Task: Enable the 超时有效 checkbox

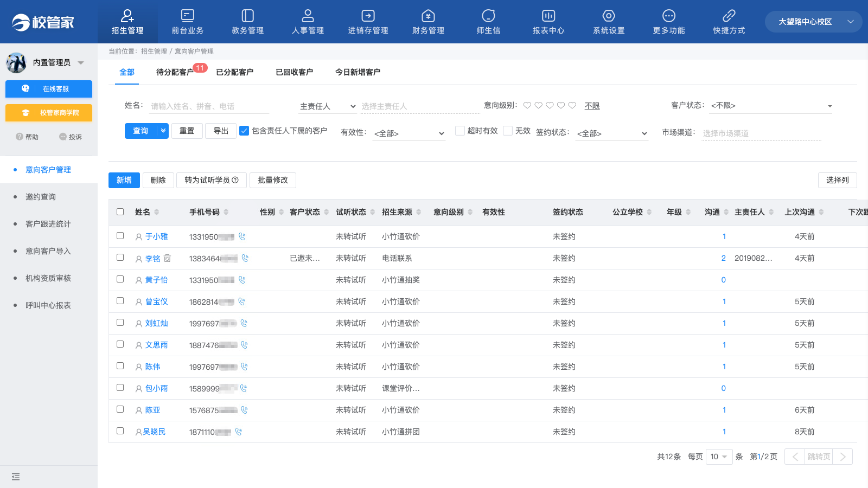Action: pyautogui.click(x=460, y=131)
